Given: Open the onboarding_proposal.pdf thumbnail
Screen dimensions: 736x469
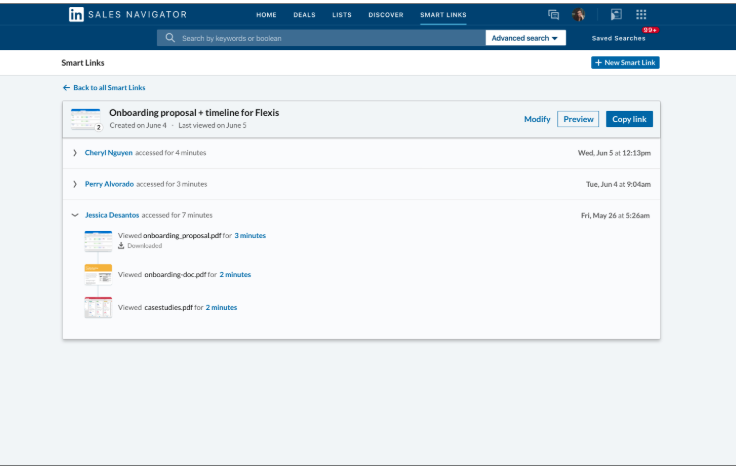Looking at the screenshot, I should pyautogui.click(x=98, y=241).
